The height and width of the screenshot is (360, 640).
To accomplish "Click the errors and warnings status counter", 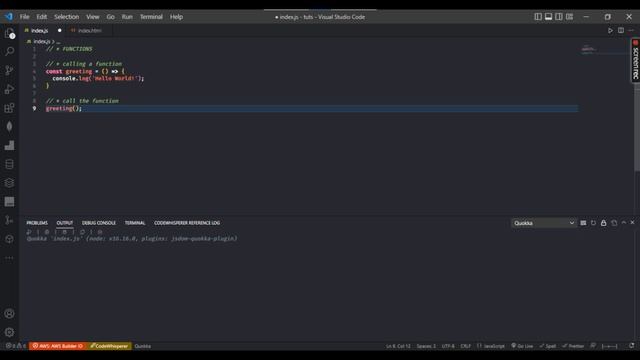I will (x=16, y=346).
